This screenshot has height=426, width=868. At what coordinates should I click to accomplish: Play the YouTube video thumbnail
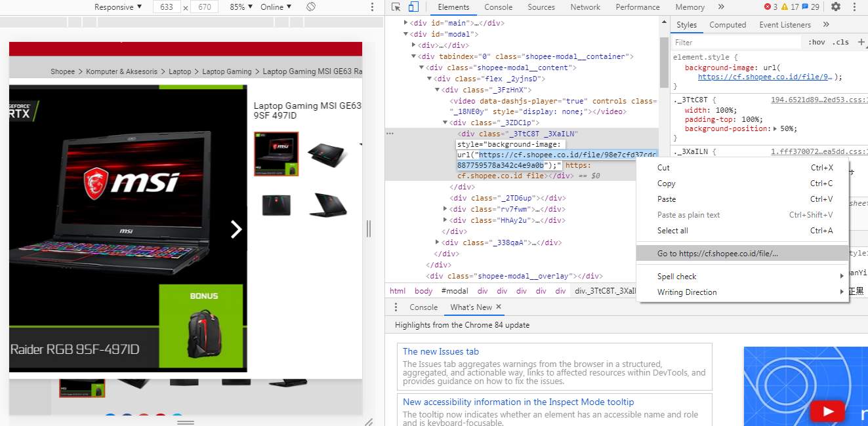tap(827, 411)
